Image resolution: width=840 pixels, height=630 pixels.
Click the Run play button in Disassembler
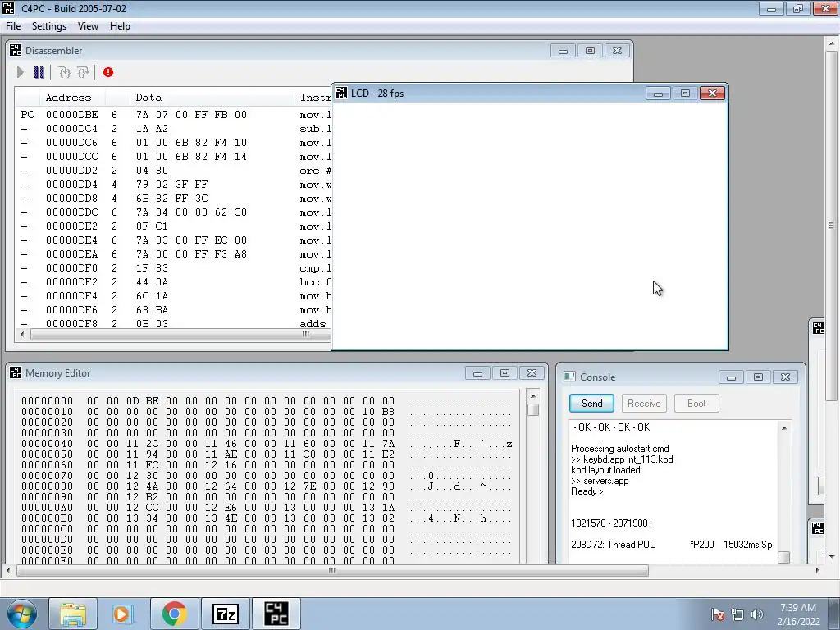point(21,72)
